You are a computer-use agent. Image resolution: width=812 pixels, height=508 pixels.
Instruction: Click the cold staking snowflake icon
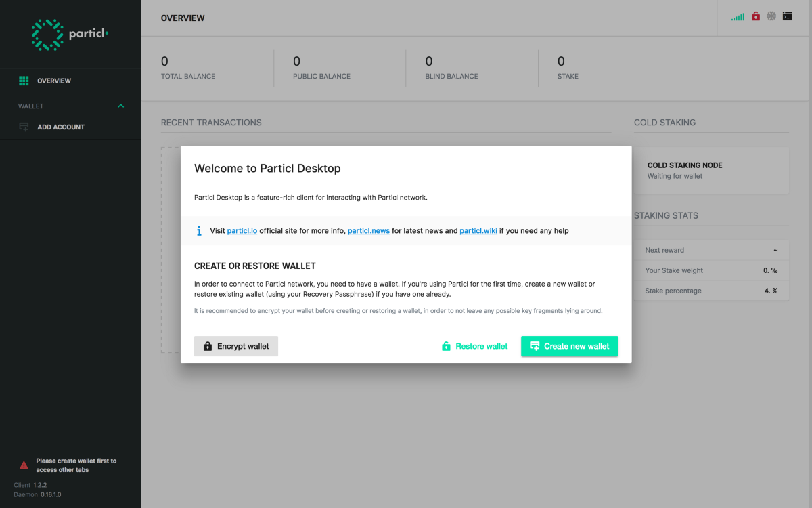[x=771, y=16]
